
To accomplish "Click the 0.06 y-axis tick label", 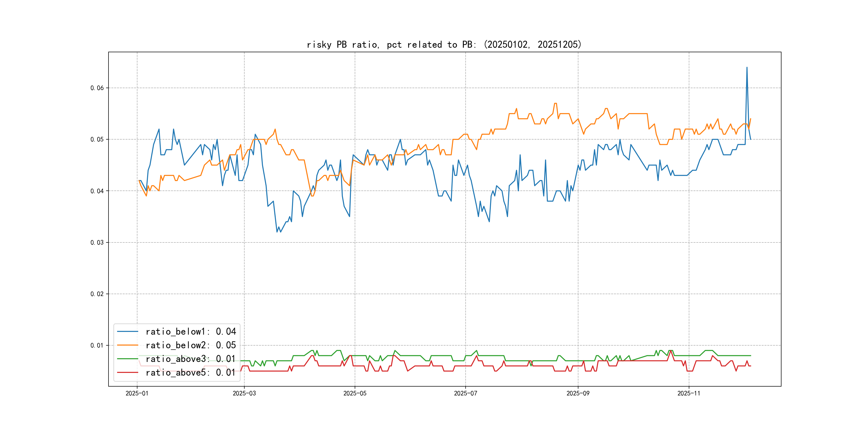I will click(97, 88).
